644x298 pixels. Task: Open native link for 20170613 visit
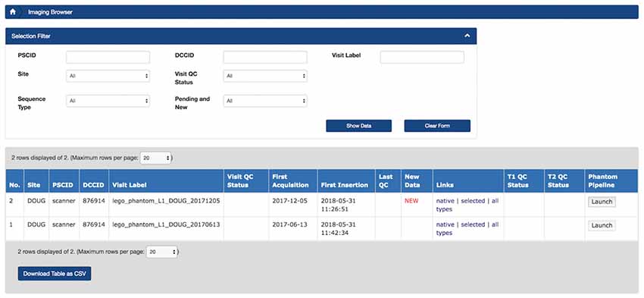(x=445, y=225)
